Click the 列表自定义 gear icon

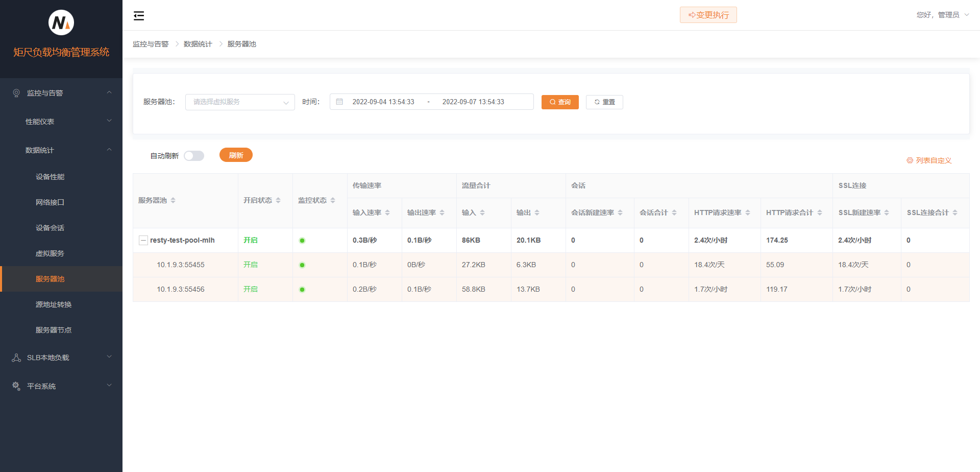[910, 160]
